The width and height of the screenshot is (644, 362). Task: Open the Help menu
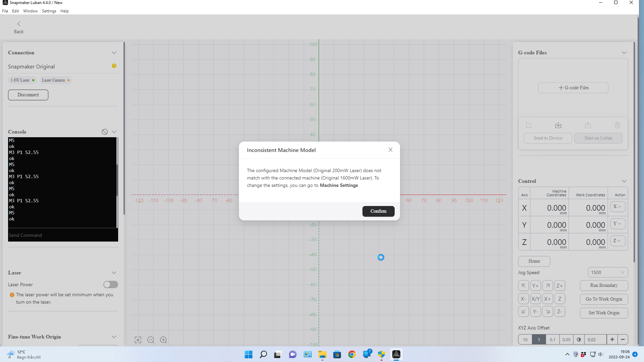[64, 11]
